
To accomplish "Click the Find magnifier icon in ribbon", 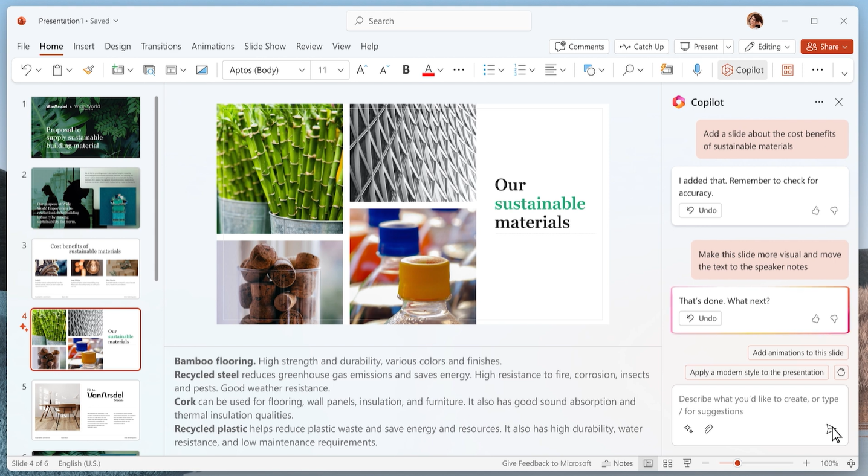I will pyautogui.click(x=629, y=70).
